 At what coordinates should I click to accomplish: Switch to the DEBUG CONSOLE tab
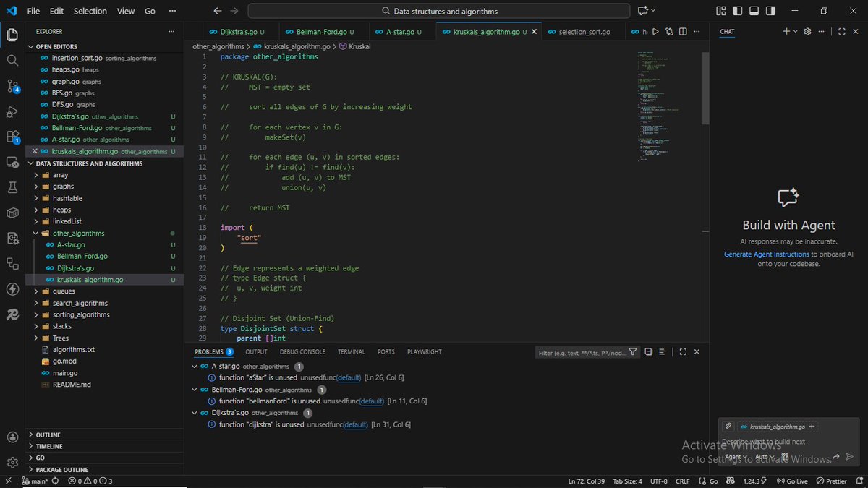click(302, 352)
